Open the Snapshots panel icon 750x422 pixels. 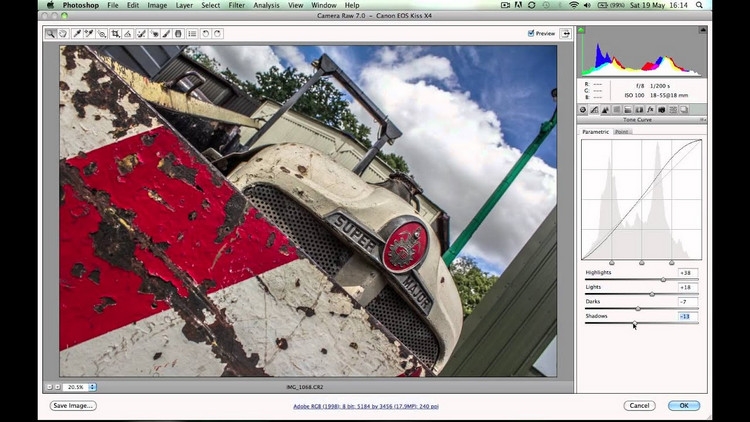pyautogui.click(x=684, y=110)
